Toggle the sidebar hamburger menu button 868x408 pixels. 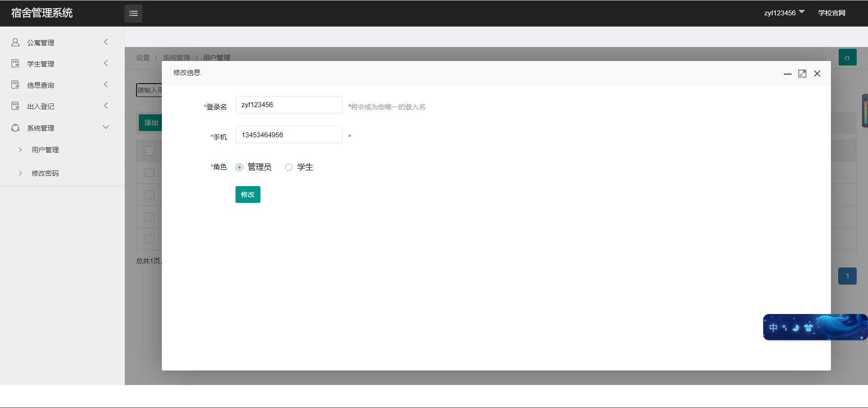133,14
